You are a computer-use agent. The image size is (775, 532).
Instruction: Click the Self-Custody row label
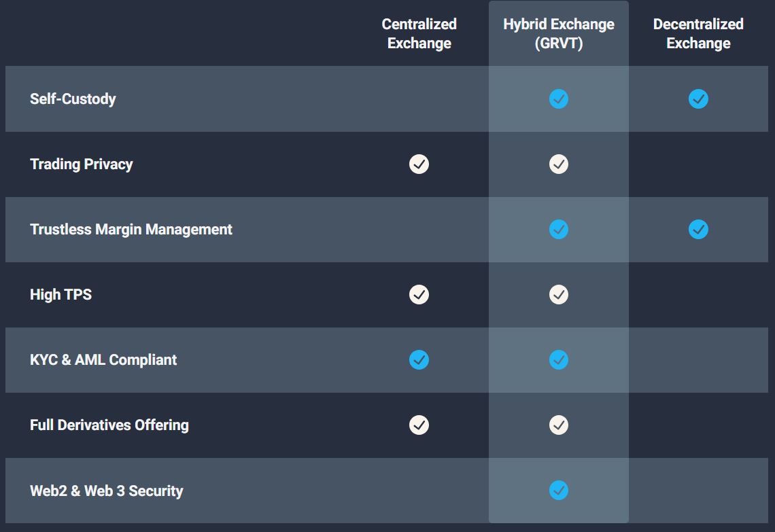tap(73, 99)
